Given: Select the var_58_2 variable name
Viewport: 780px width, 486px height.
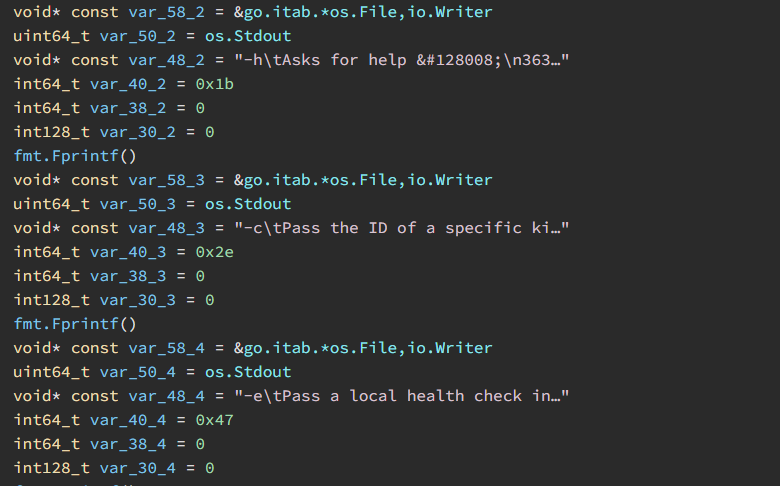Looking at the screenshot, I should coord(166,12).
